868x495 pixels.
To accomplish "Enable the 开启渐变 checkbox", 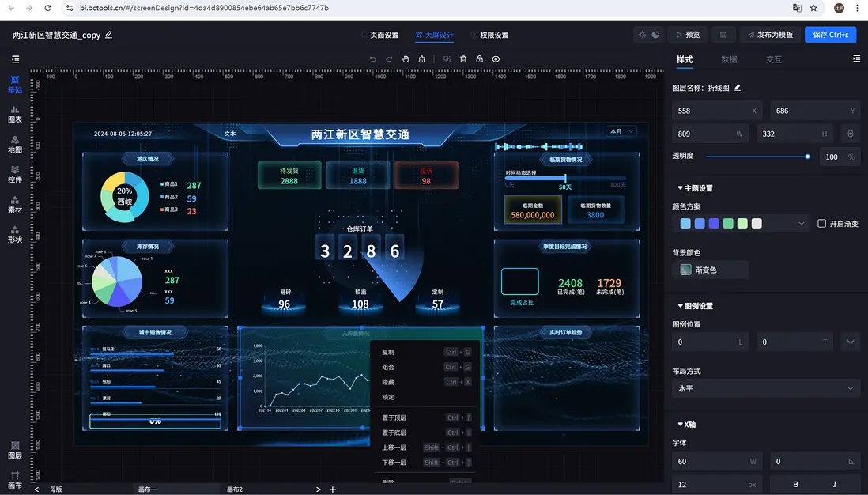I will 821,224.
